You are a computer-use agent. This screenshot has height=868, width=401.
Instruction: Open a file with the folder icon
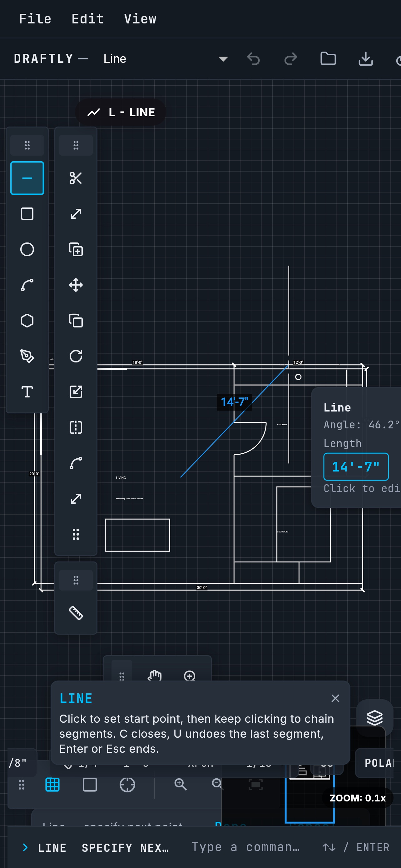tap(328, 59)
